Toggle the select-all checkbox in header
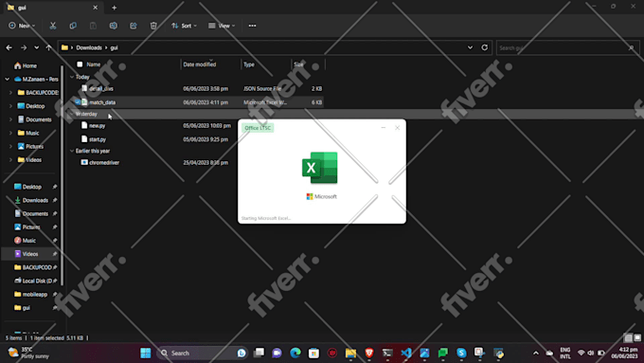This screenshot has height=363, width=644. (80, 64)
